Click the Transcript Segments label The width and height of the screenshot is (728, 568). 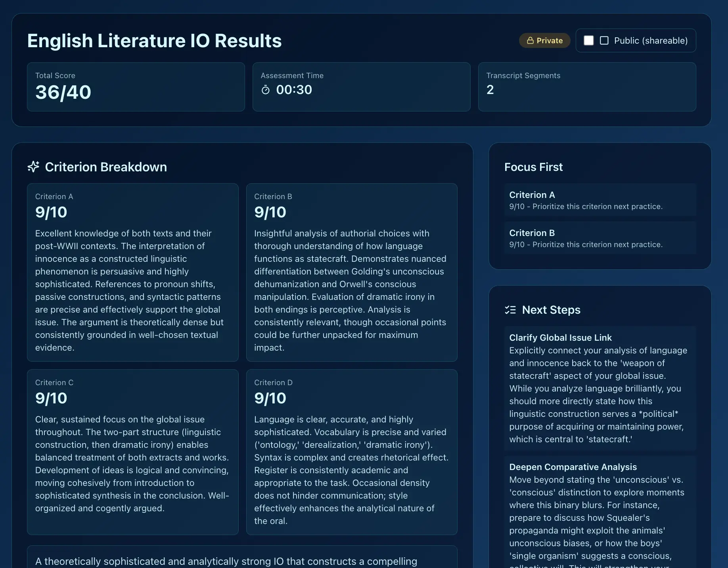pos(523,75)
